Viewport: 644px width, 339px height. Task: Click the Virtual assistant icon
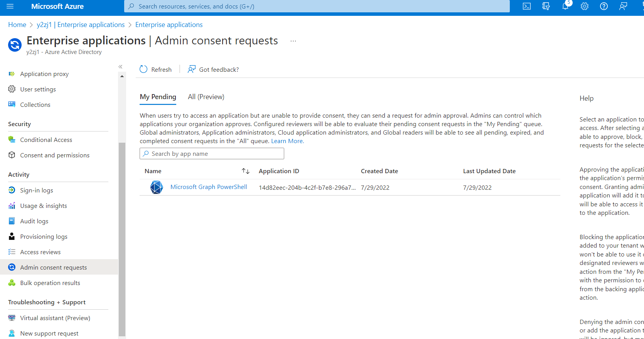(x=12, y=318)
